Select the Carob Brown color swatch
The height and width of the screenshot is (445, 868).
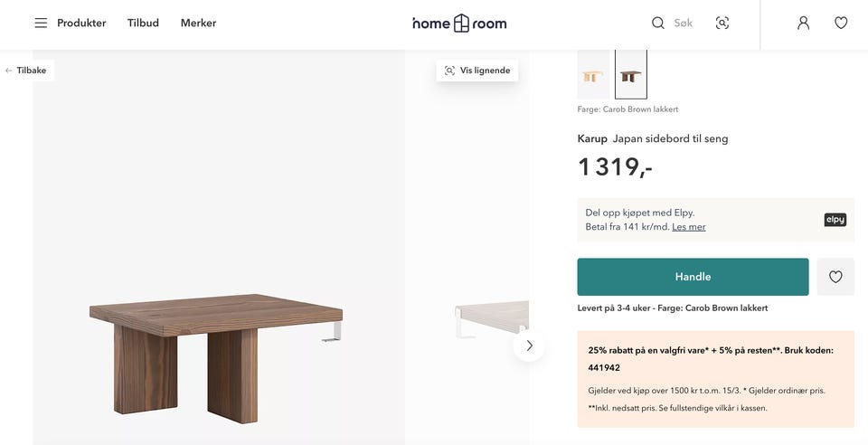[631, 76]
